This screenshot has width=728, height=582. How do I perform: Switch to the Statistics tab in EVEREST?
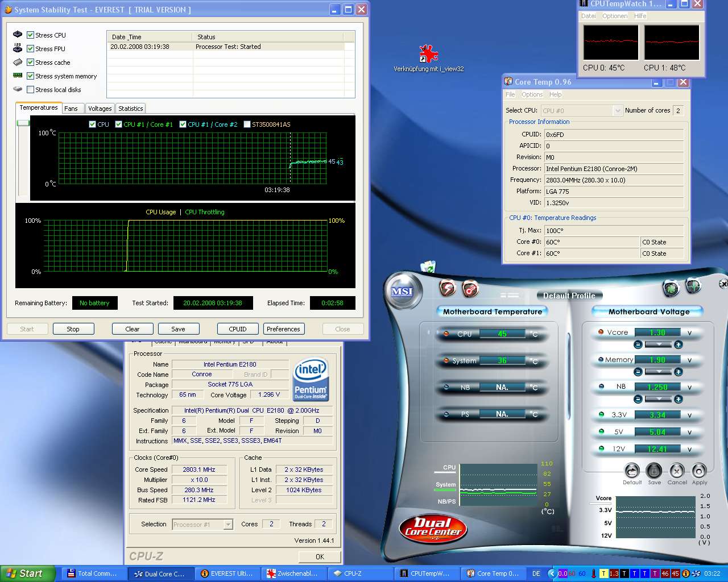point(131,109)
